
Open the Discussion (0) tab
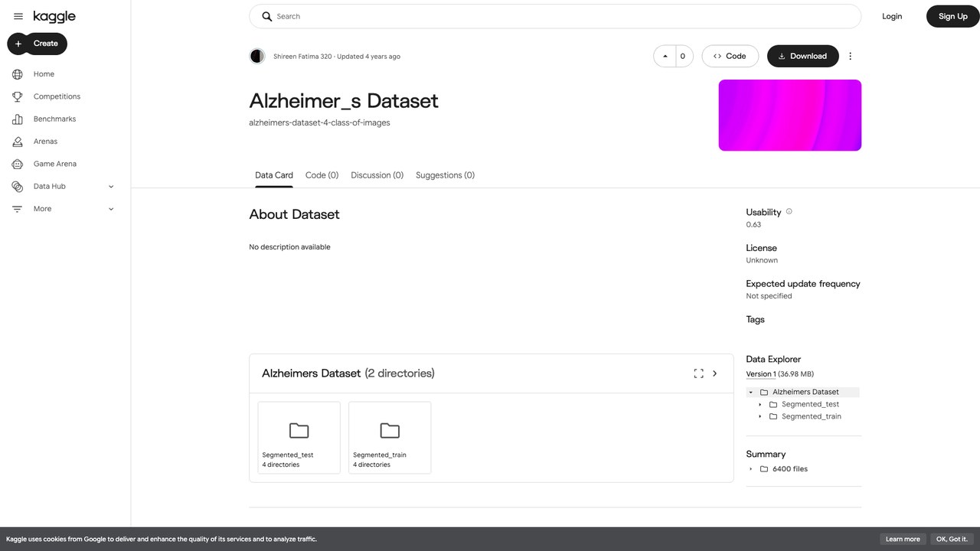click(377, 175)
